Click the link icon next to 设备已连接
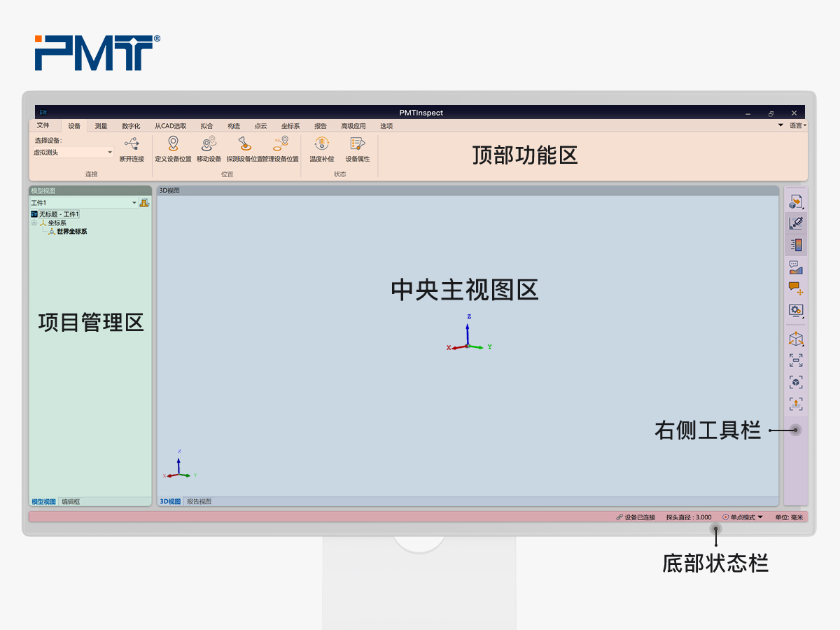The width and height of the screenshot is (840, 630). [619, 517]
